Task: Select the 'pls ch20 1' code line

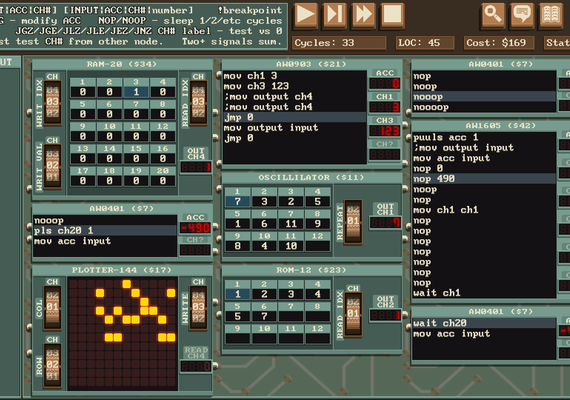Action: pyautogui.click(x=105, y=231)
